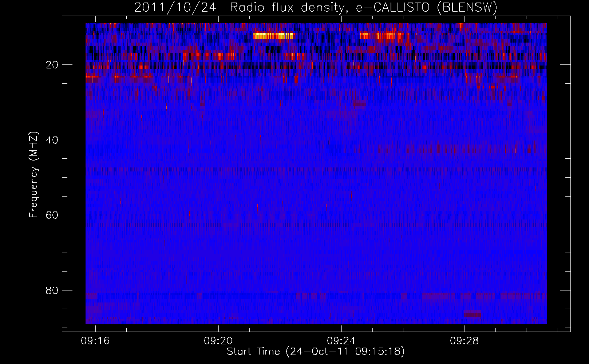Click the 09:20 time tick label

(x=218, y=341)
